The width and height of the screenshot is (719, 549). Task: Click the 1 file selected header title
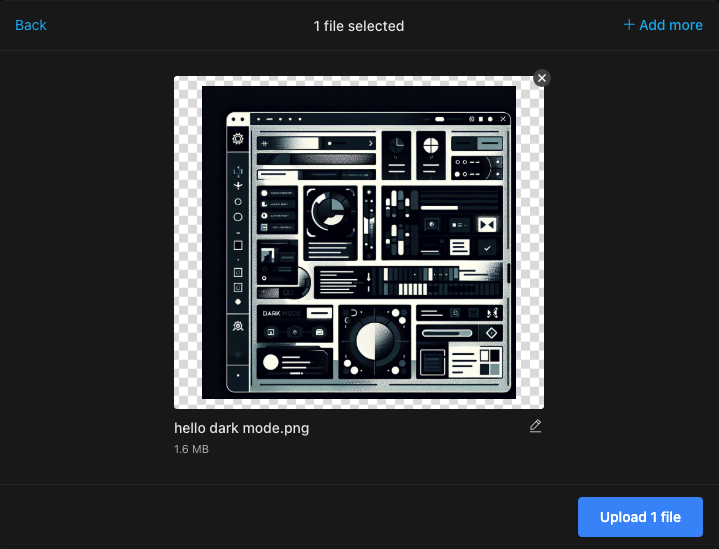359,26
